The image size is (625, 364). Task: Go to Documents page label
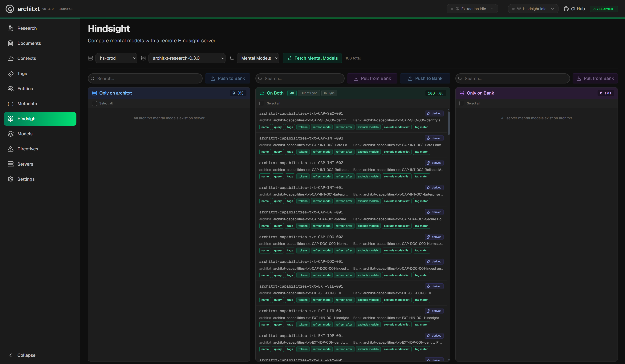(x=29, y=43)
